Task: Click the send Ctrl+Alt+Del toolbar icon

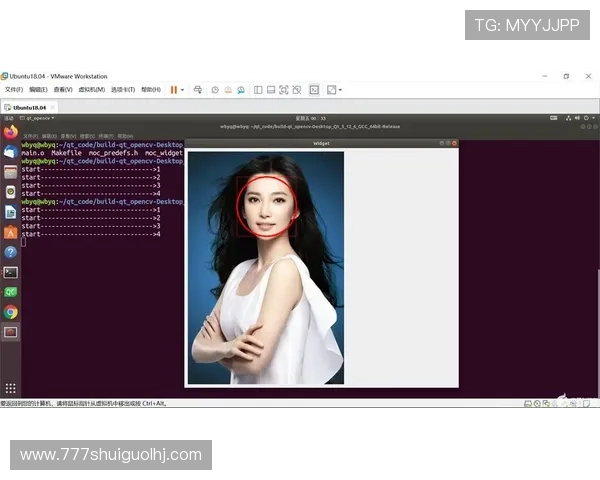Action: (198, 90)
